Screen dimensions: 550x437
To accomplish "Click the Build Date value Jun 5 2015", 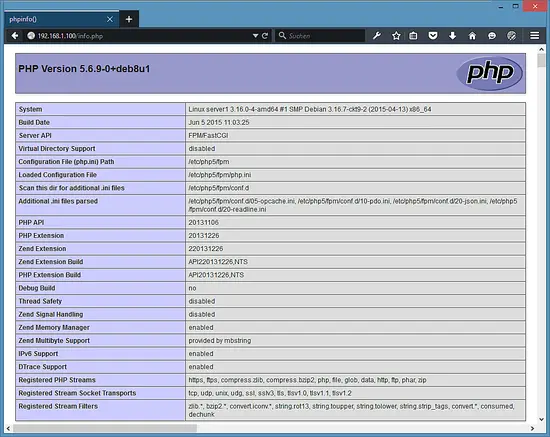I will click(219, 122).
